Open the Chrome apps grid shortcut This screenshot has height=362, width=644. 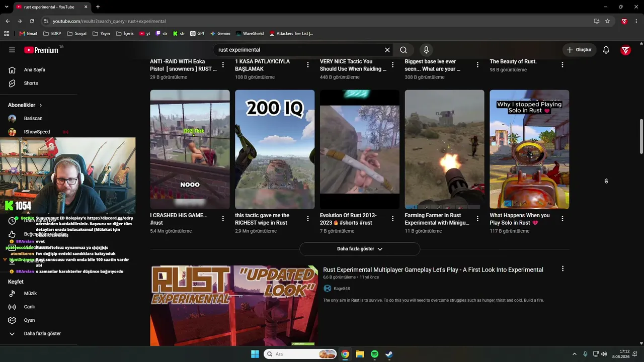pos(7,34)
